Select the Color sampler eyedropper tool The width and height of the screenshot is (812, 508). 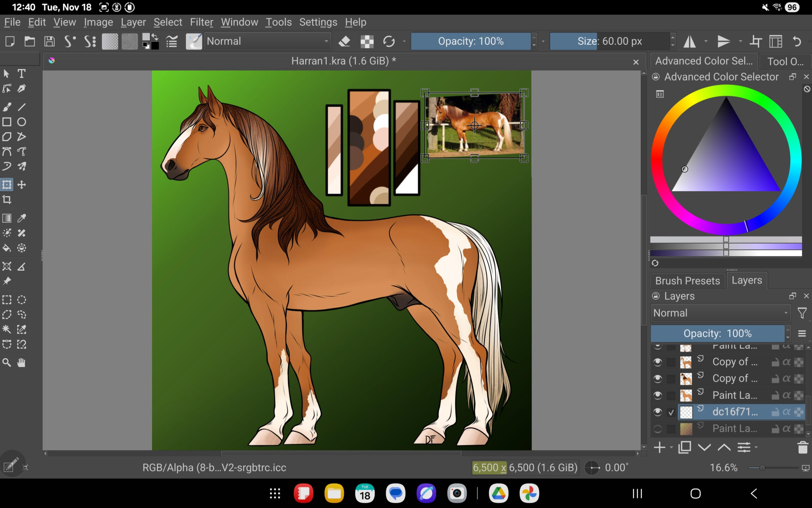tap(22, 218)
